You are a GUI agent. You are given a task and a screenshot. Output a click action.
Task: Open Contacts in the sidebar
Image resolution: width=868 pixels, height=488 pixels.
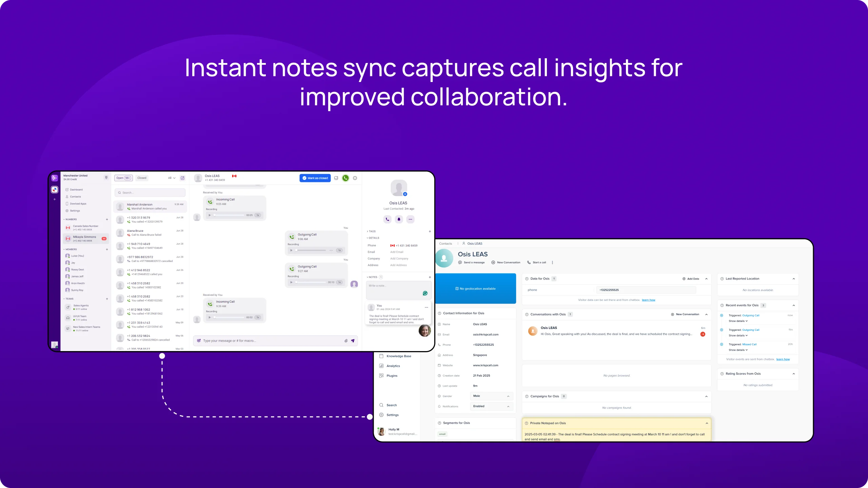click(x=73, y=197)
